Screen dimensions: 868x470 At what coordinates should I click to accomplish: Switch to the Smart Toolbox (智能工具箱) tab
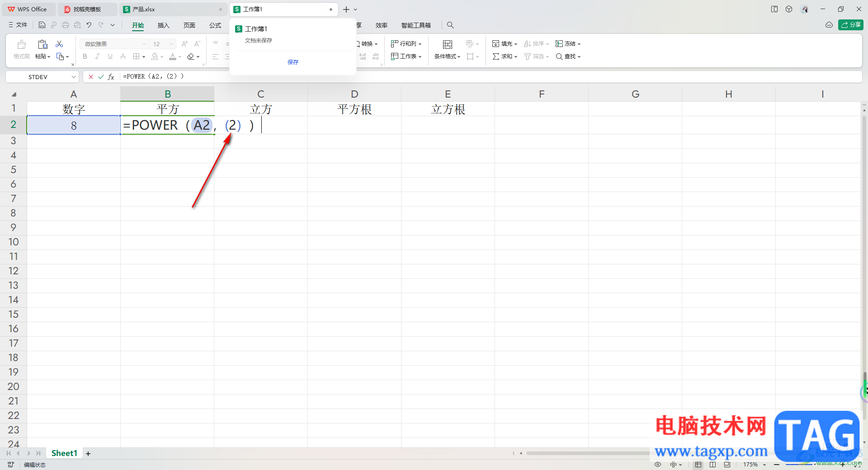pos(416,25)
